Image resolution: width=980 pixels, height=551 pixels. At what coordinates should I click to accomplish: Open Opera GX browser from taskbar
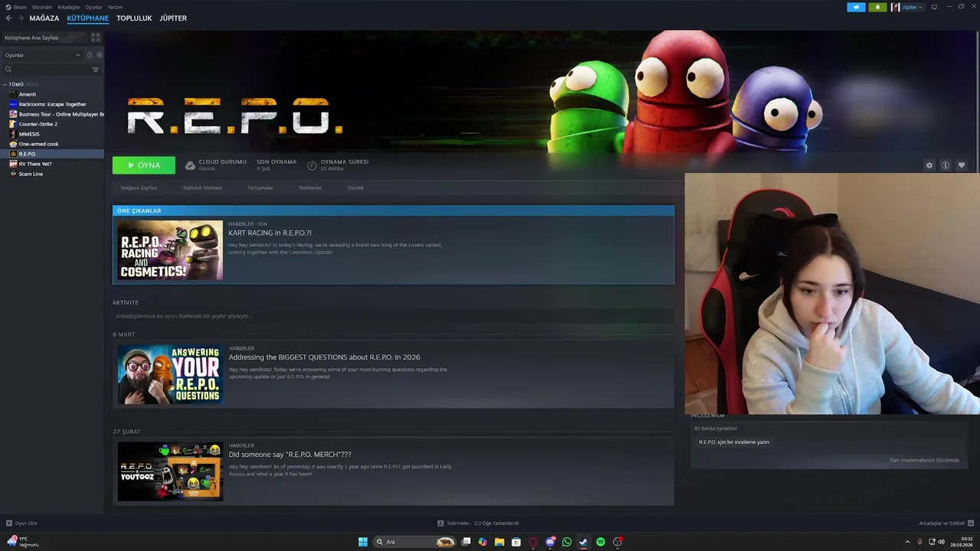point(533,542)
